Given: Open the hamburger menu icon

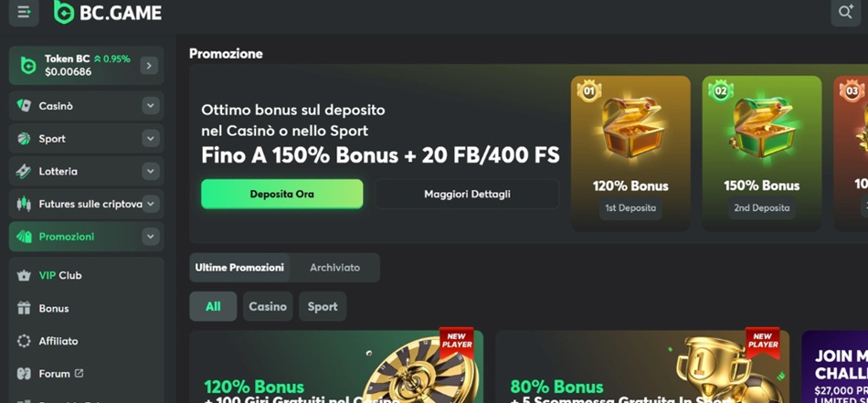Looking at the screenshot, I should (24, 12).
